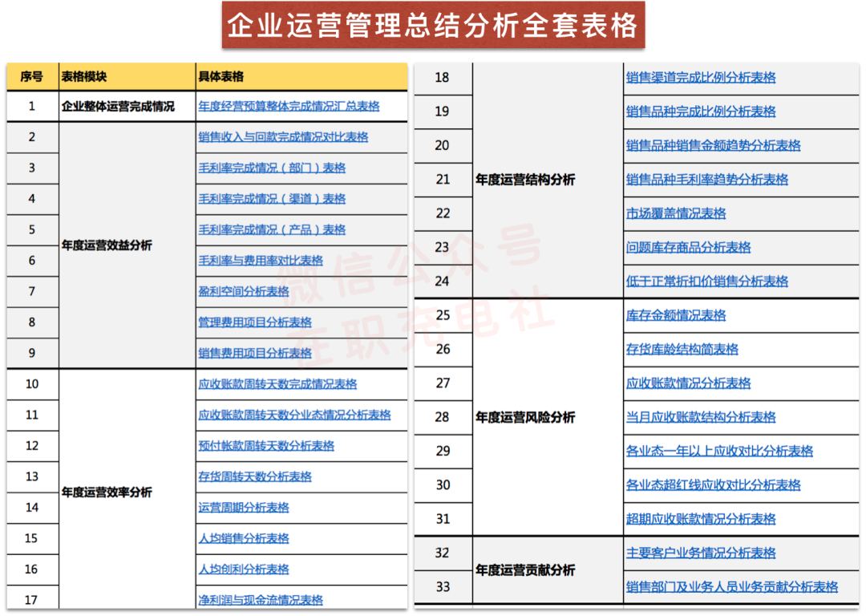Open 主要客户业务情况分析表格 link
866x616 pixels.
701,553
